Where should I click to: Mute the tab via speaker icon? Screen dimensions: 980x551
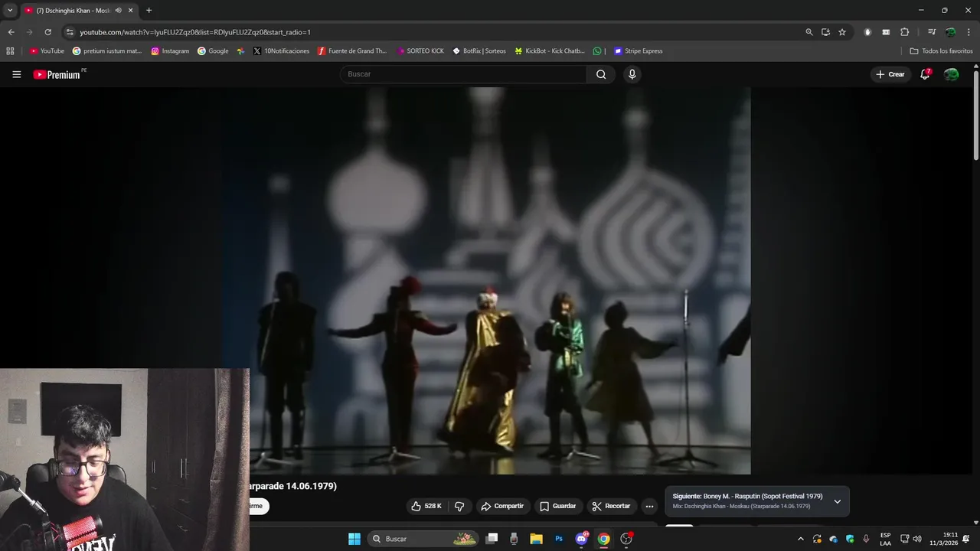point(118,10)
